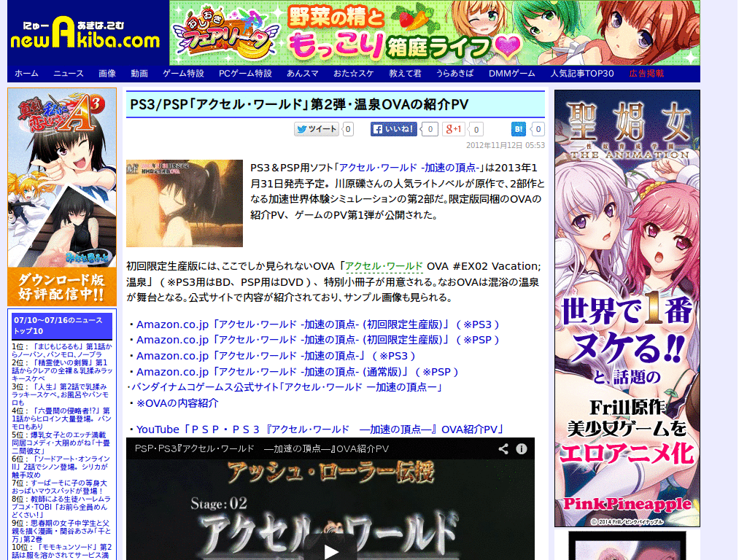Screen dimensions: 747x560
Task: Open バンダイナムコゲームス公式サイト link
Action: coord(287,387)
